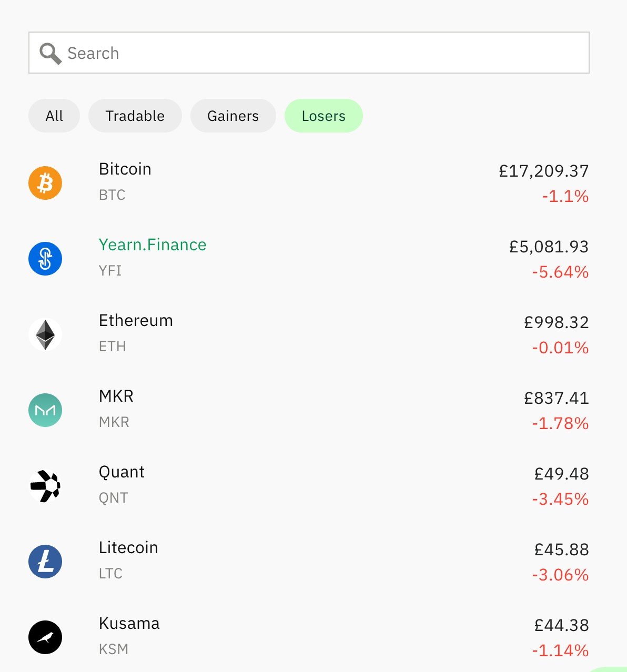Select the All filter chip
This screenshot has height=672, width=627.
[x=54, y=116]
